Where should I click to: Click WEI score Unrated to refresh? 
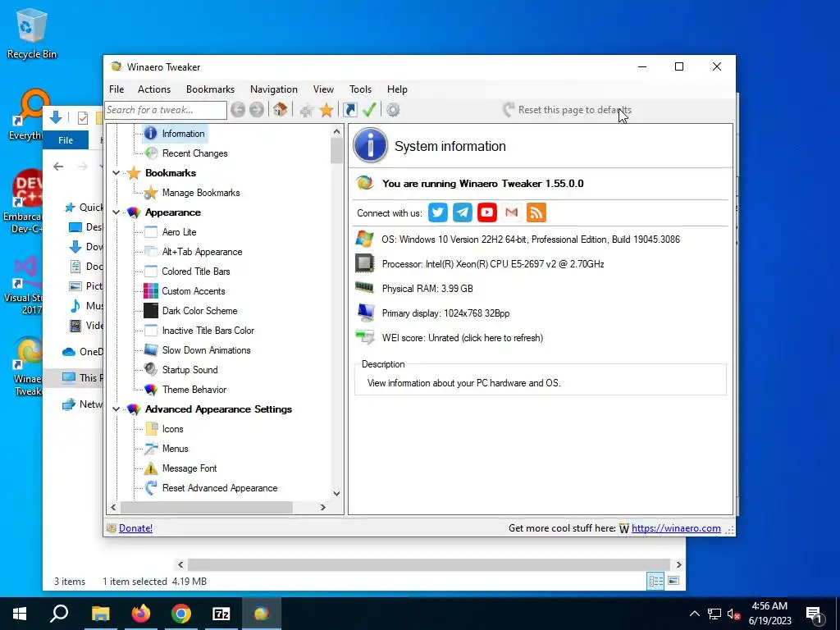tap(463, 338)
